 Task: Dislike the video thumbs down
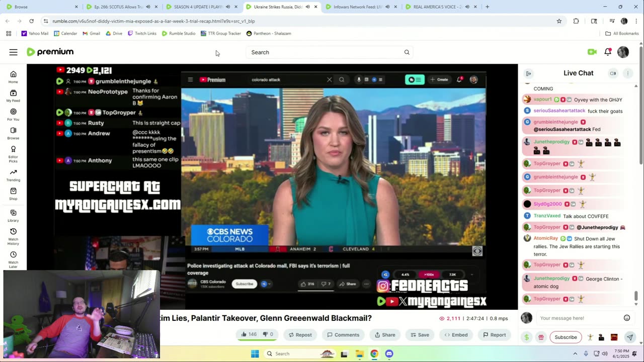click(268, 334)
